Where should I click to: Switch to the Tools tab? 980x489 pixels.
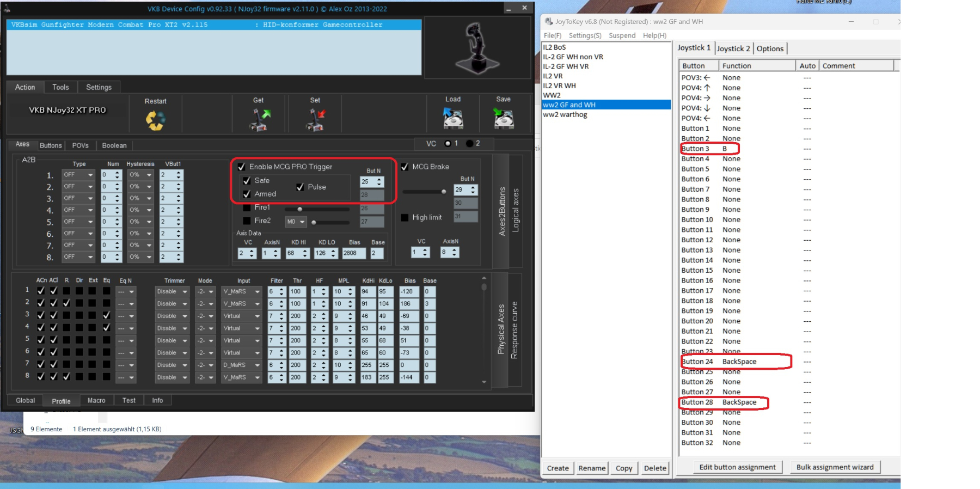click(x=60, y=87)
